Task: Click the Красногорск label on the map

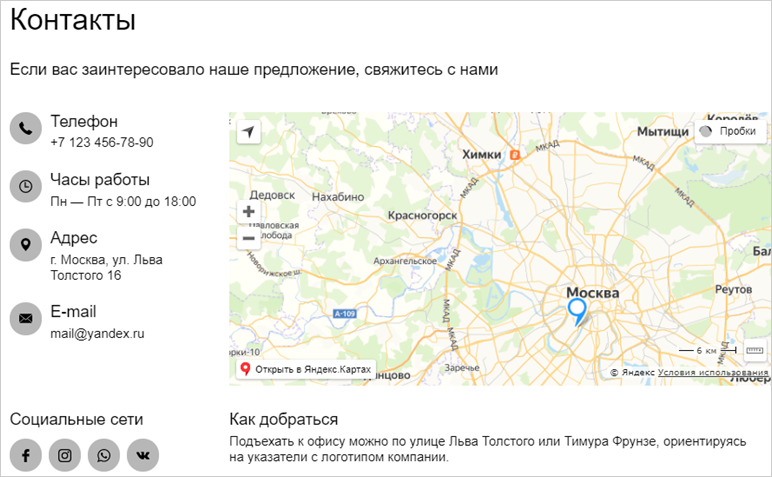Action: click(x=422, y=215)
